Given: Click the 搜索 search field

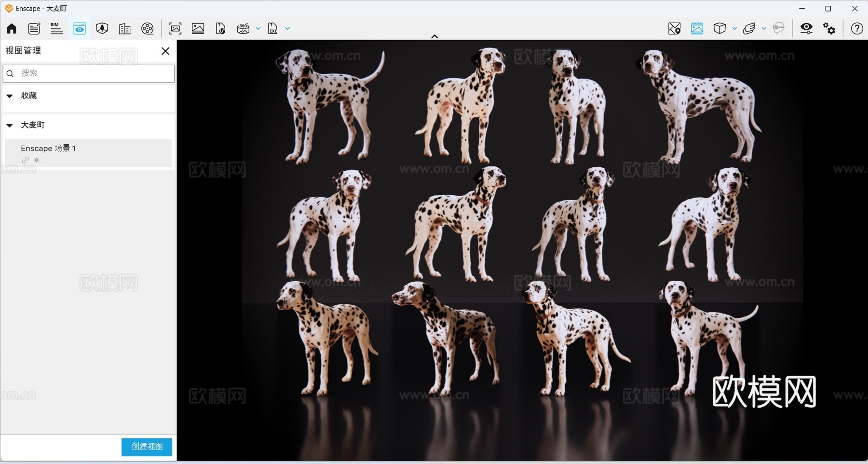Looking at the screenshot, I should [x=89, y=73].
